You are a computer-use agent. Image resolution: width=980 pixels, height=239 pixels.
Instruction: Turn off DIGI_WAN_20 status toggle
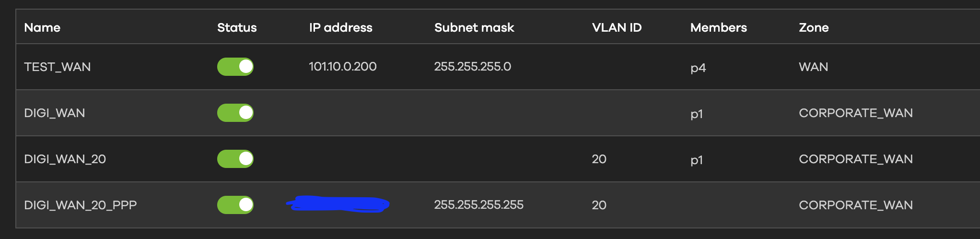pyautogui.click(x=235, y=159)
